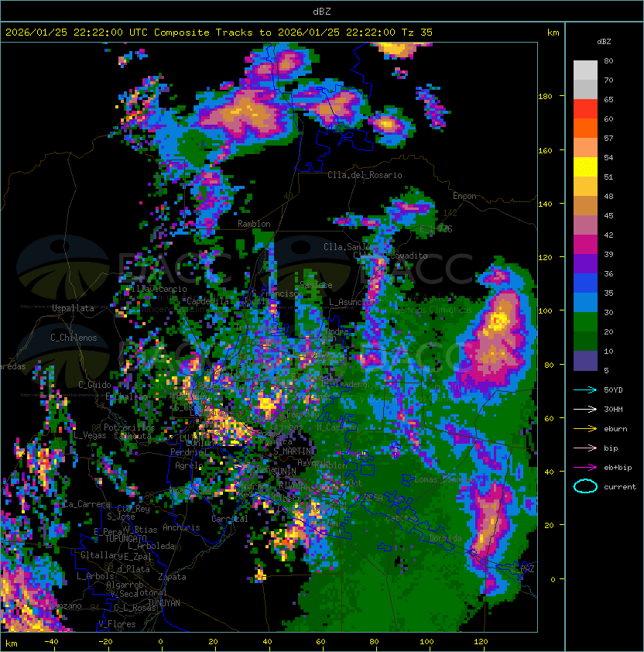Click the 'L_Arboleda' map label
Screen dimensions: 644x652
tap(151, 546)
